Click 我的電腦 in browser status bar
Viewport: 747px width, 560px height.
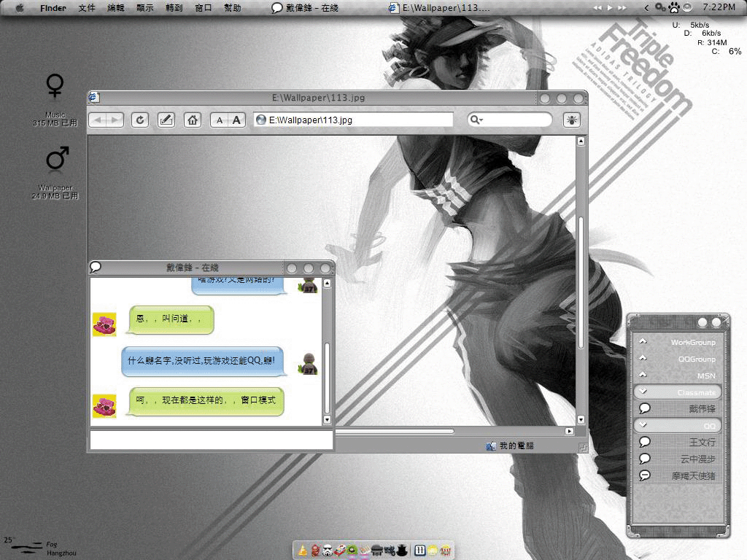pos(510,446)
